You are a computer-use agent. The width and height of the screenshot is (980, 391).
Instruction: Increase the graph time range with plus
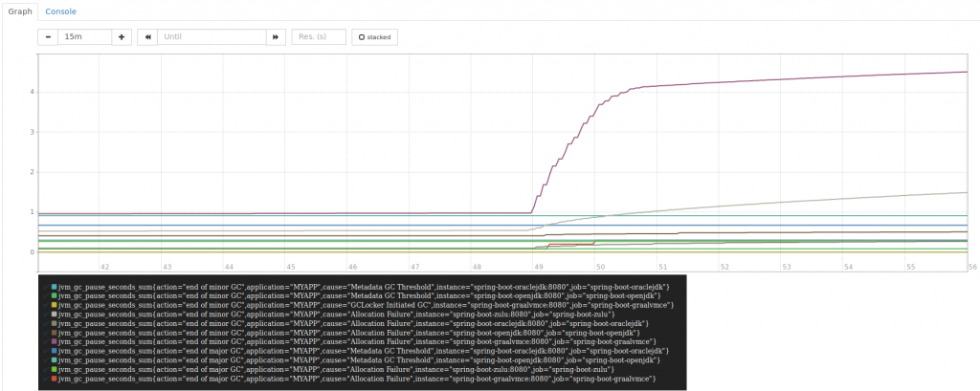(122, 36)
